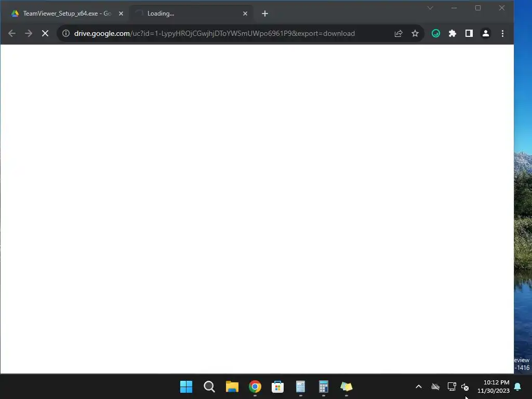Open Microsoft Store from taskbar

click(277, 387)
